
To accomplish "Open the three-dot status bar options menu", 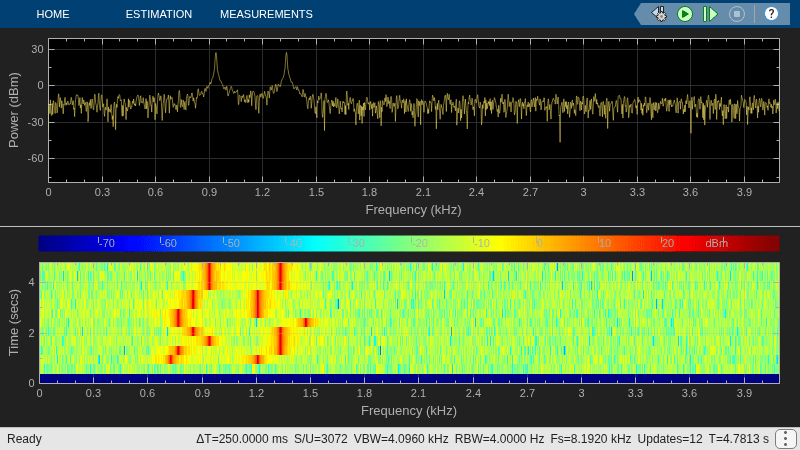I will tap(786, 438).
